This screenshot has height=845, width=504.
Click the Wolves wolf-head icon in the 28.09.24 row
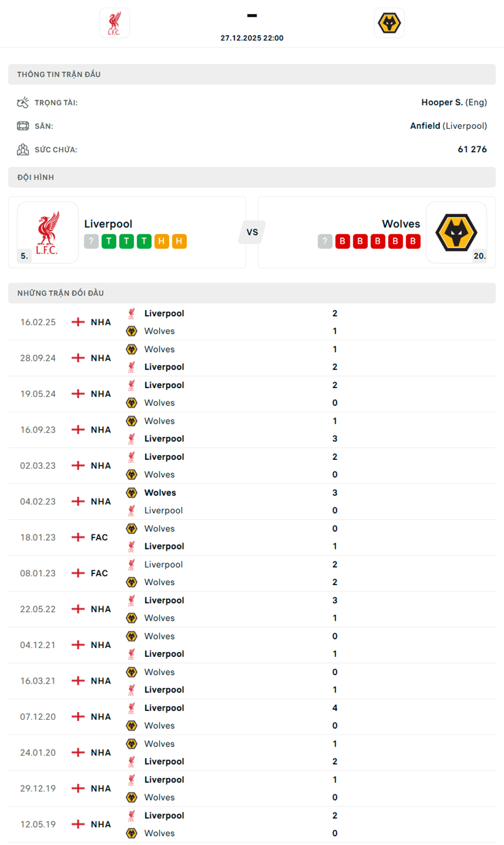pos(132,349)
